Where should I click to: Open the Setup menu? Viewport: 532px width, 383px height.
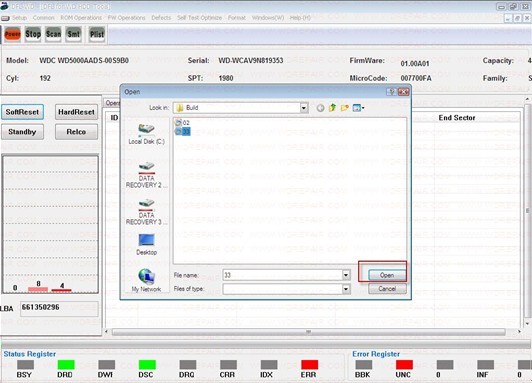[19, 18]
